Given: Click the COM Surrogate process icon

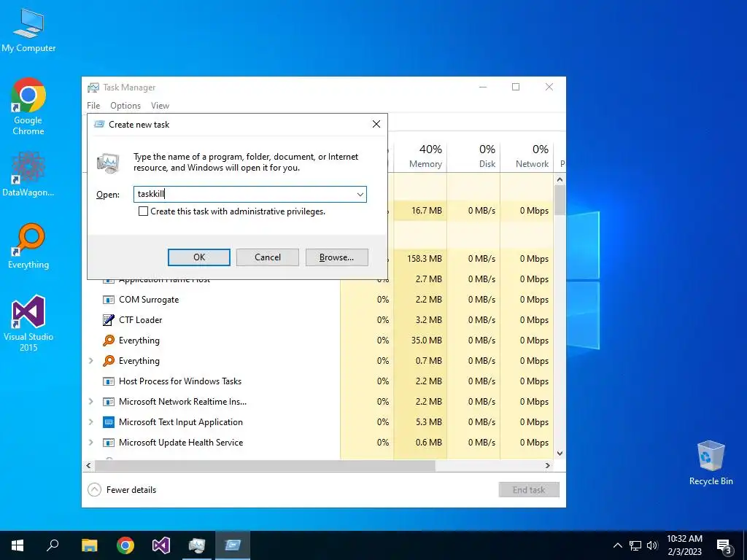Looking at the screenshot, I should 109,300.
